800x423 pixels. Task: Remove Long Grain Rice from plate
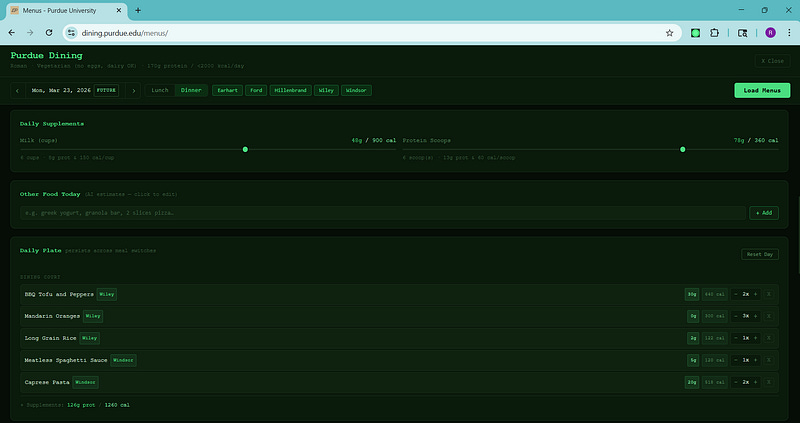click(769, 338)
